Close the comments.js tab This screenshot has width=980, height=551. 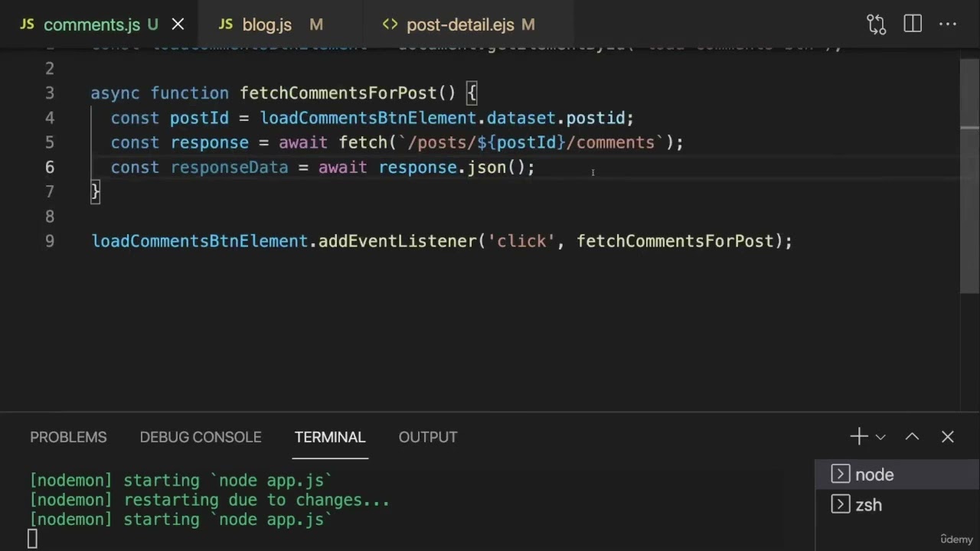pos(178,24)
